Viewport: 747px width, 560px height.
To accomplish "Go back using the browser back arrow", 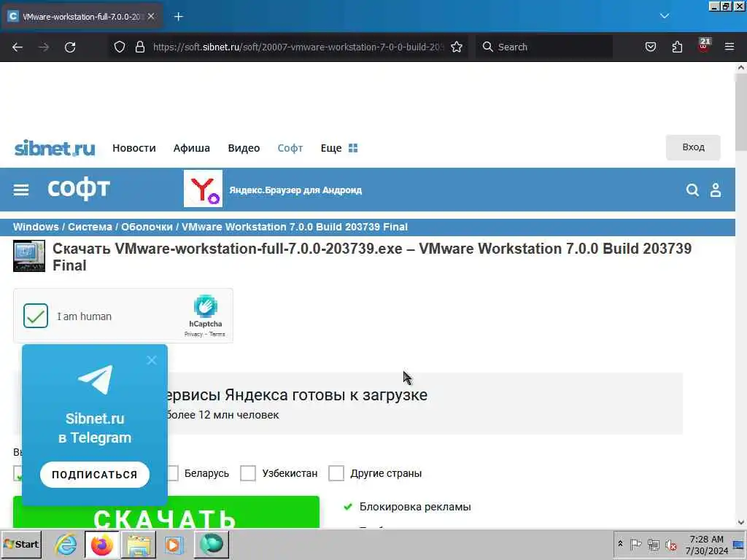I will (x=18, y=47).
